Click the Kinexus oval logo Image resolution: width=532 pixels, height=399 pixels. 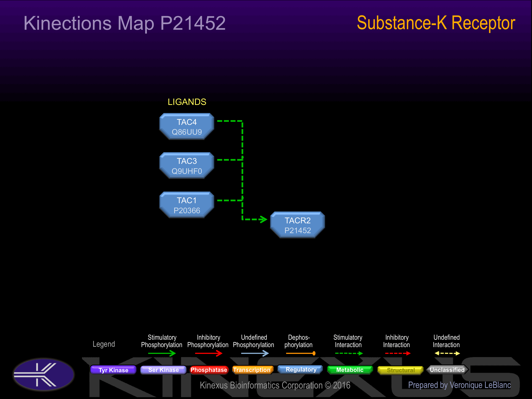click(x=44, y=374)
